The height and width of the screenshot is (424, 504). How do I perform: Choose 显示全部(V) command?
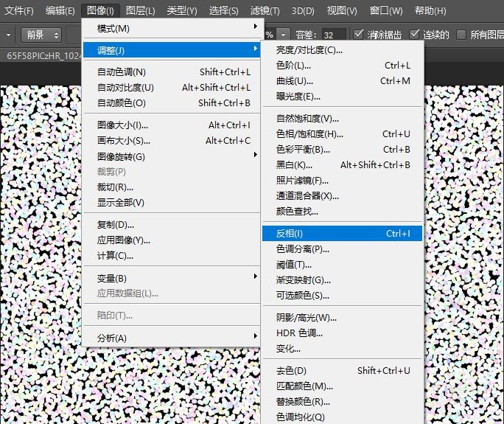(172, 202)
